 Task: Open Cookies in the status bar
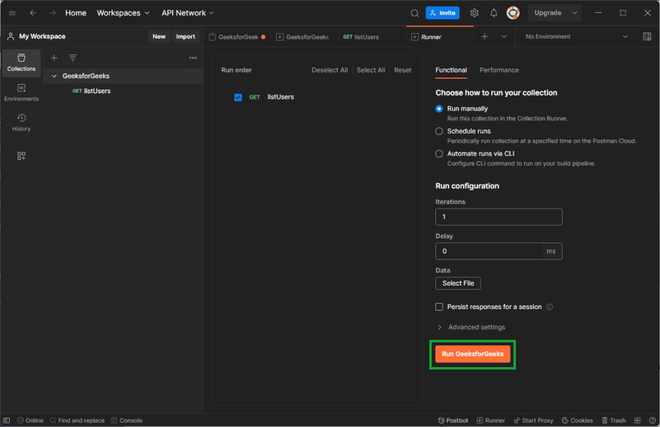point(578,420)
